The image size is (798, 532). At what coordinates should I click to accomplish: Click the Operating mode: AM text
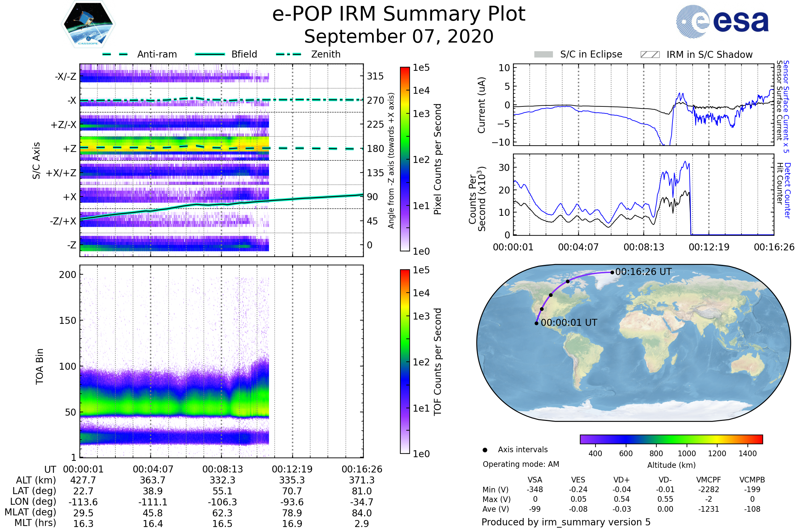[521, 464]
